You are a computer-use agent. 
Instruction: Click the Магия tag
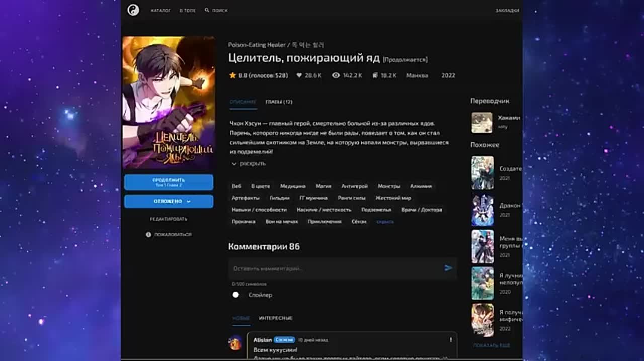[x=324, y=186]
